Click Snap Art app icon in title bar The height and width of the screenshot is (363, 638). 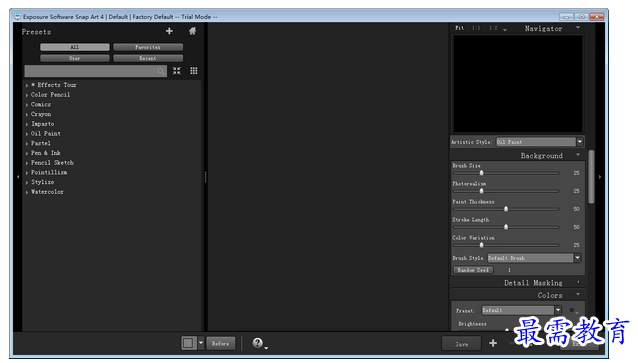tap(17, 17)
